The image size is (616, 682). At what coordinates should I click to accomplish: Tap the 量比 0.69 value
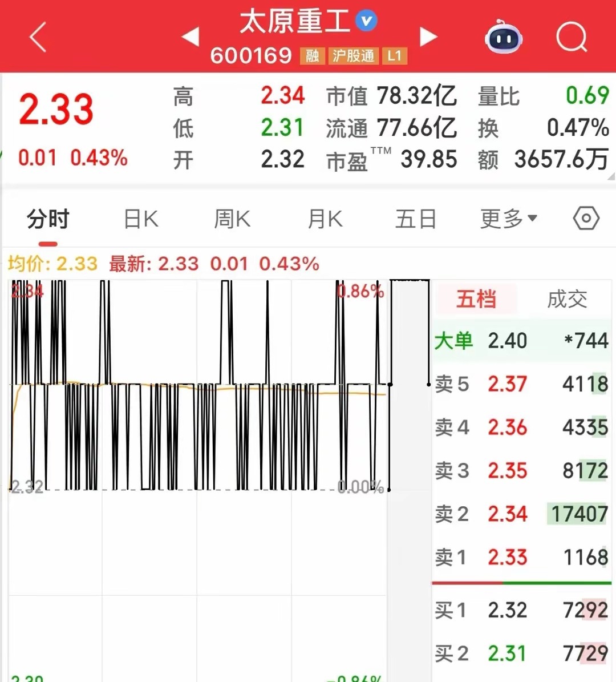pyautogui.click(x=587, y=96)
